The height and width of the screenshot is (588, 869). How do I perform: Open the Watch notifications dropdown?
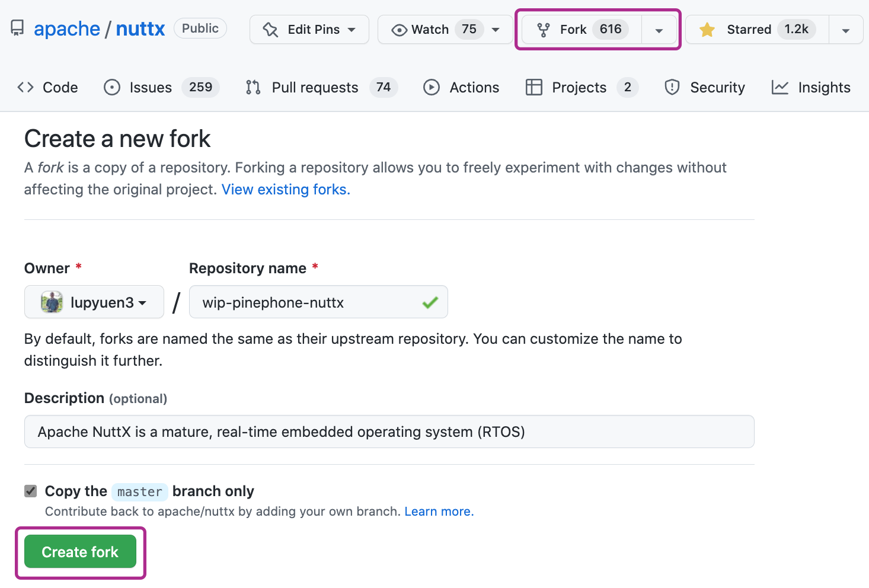point(445,30)
